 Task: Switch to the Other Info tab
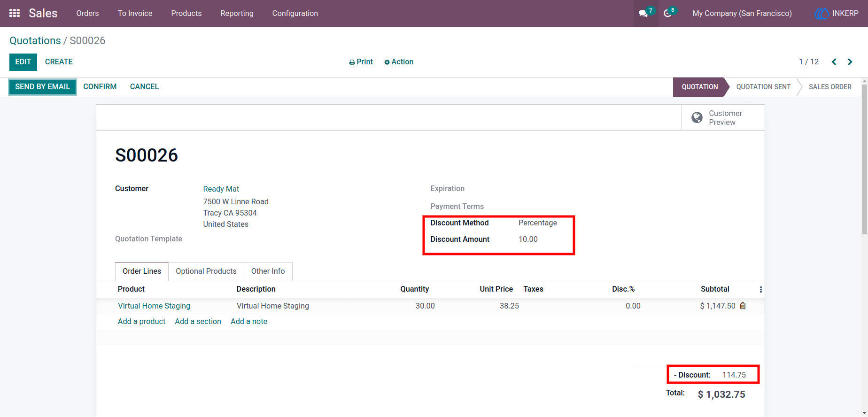pyautogui.click(x=268, y=271)
